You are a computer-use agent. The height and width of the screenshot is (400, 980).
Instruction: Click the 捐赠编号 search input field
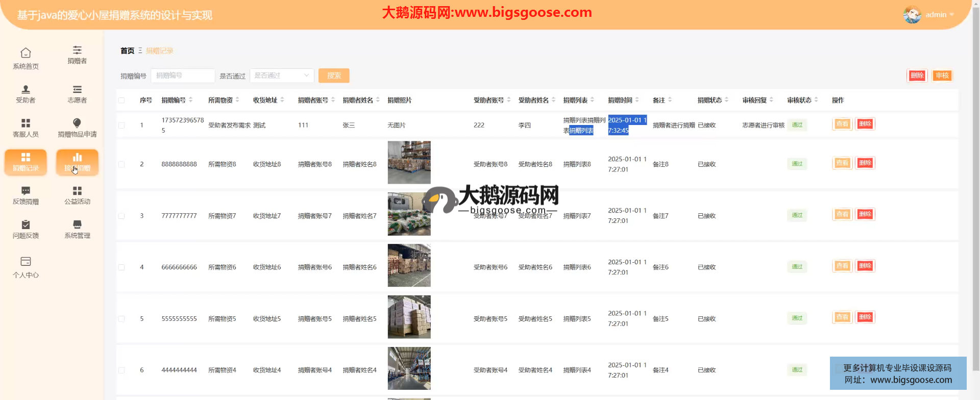click(x=183, y=76)
